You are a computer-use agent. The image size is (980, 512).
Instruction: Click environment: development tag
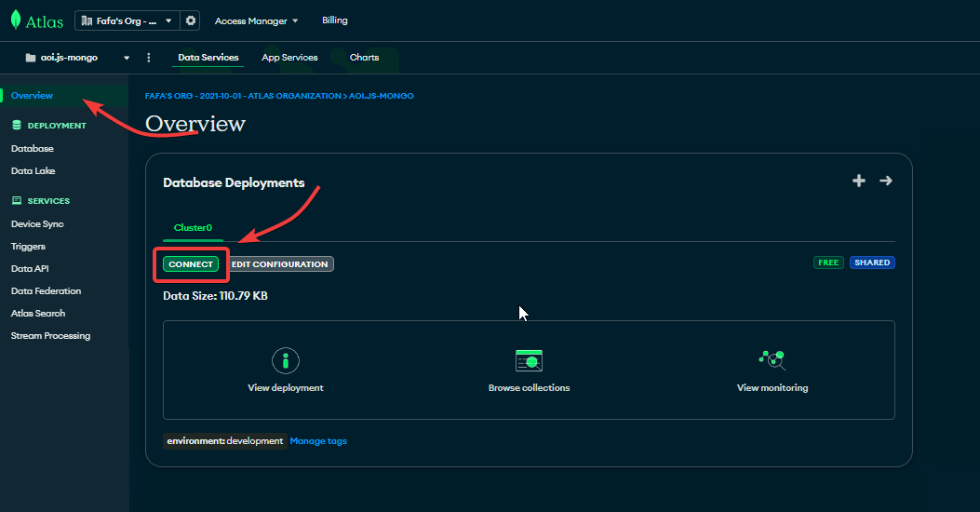(x=225, y=440)
